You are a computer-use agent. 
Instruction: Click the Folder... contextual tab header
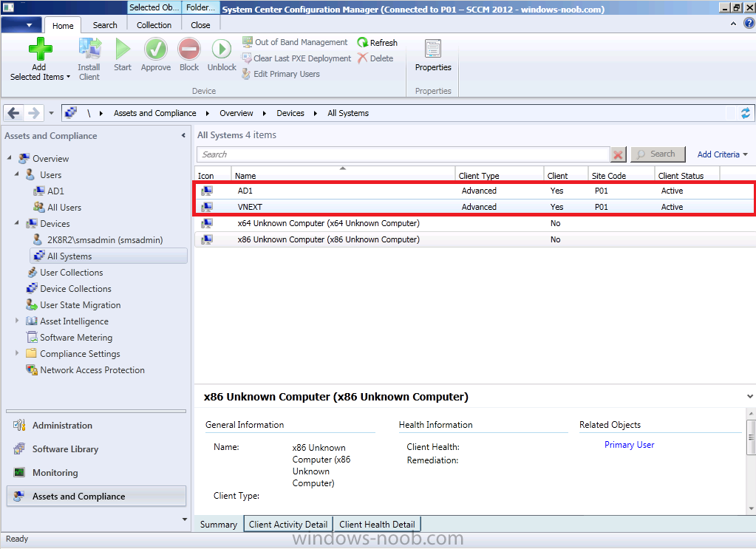coord(200,7)
